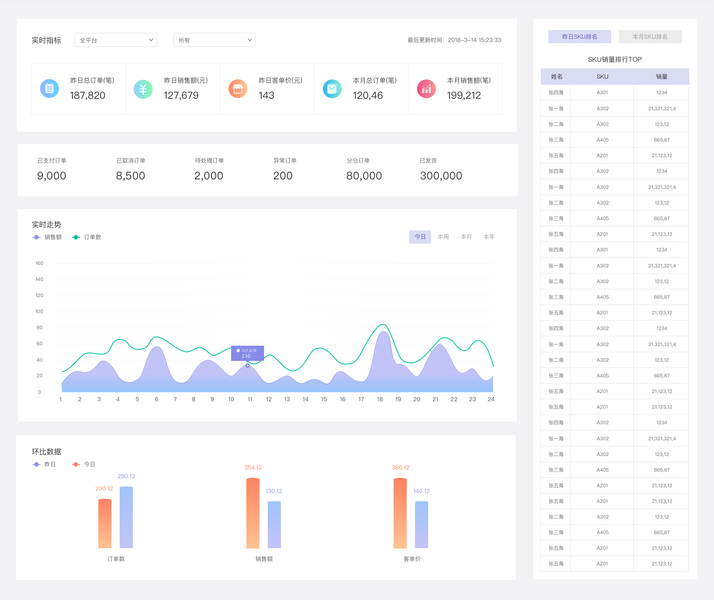714x600 pixels.
Task: Click the 127,679 yesterday sales value
Action: [181, 96]
